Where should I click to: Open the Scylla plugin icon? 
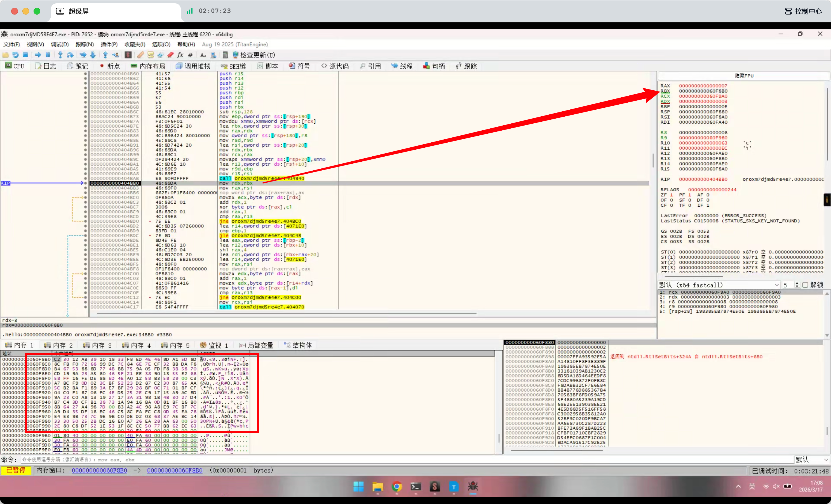click(x=128, y=55)
